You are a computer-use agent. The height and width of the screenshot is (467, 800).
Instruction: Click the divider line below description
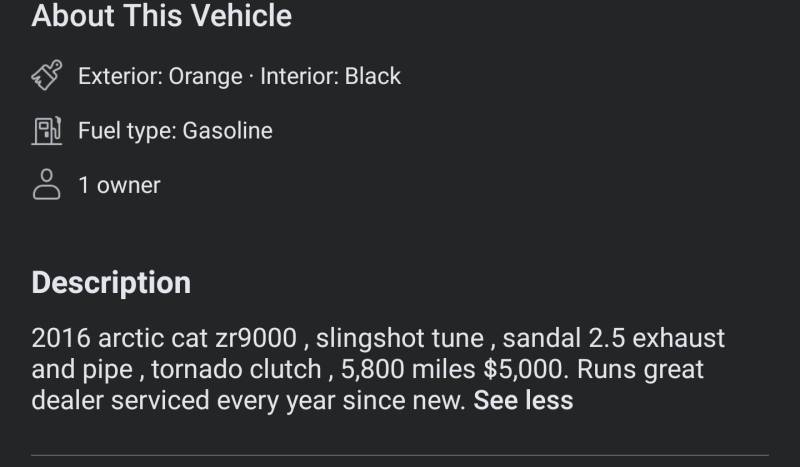click(x=400, y=454)
